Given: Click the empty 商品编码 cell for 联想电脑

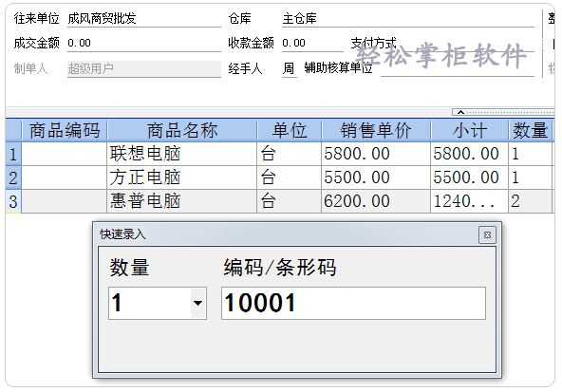Looking at the screenshot, I should click(65, 154).
